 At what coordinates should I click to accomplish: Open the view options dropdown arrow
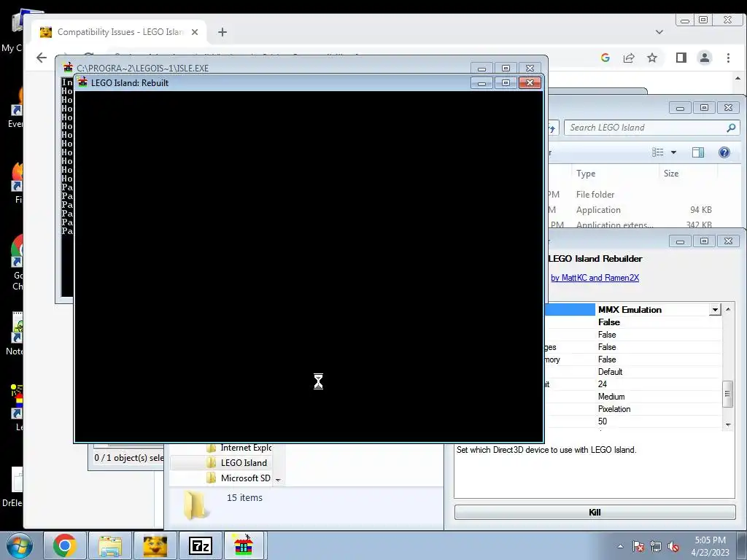pos(673,152)
